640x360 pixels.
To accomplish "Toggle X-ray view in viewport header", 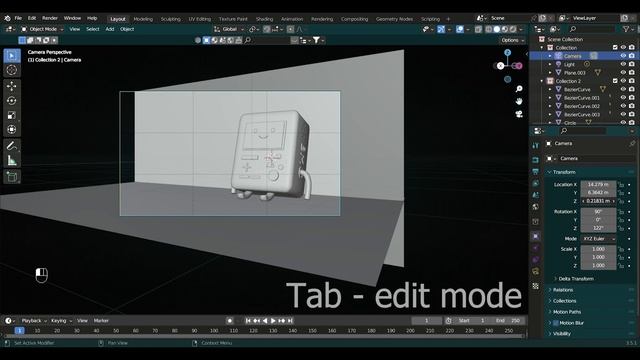I will 478,29.
